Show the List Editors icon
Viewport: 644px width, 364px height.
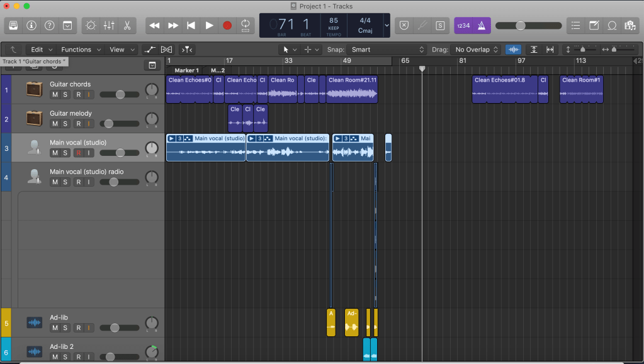[576, 25]
